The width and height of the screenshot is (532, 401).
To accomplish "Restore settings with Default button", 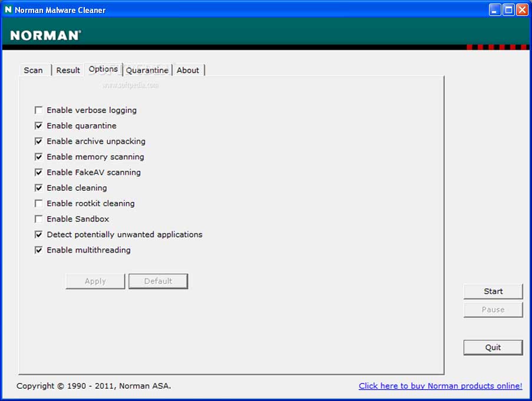I will pyautogui.click(x=158, y=281).
